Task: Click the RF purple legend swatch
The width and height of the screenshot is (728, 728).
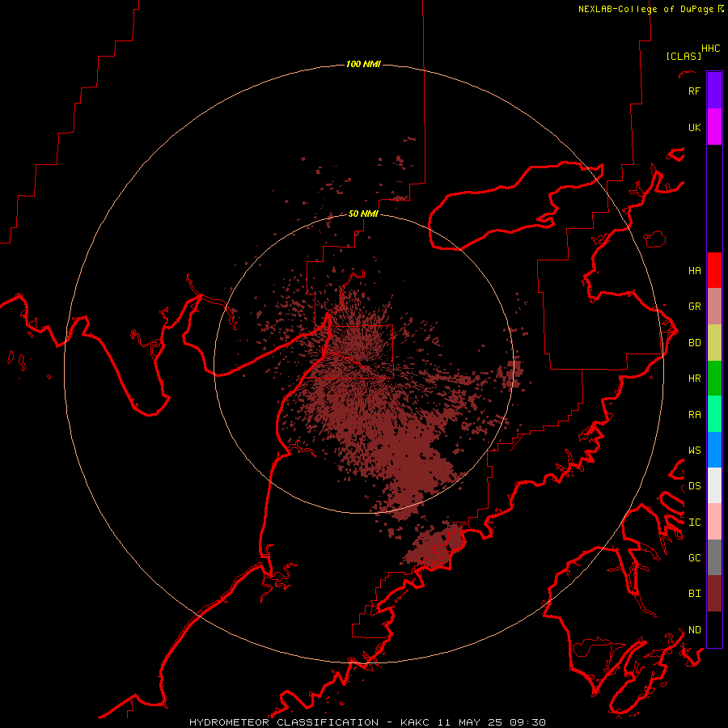Action: point(714,91)
